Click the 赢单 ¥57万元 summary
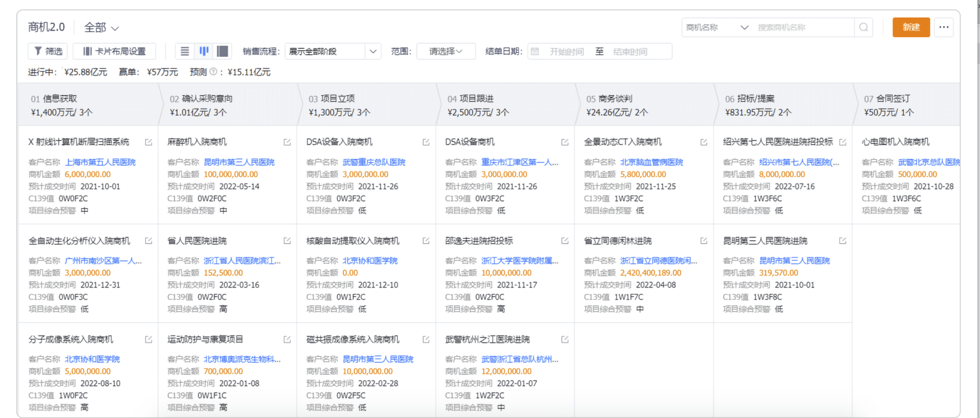Screen dimensions: 980x418 coord(148,72)
